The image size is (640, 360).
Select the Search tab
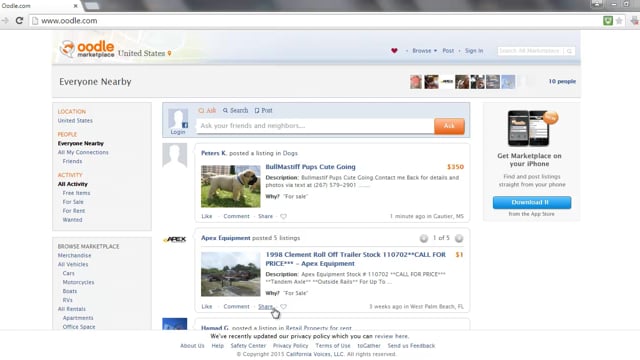(x=236, y=111)
